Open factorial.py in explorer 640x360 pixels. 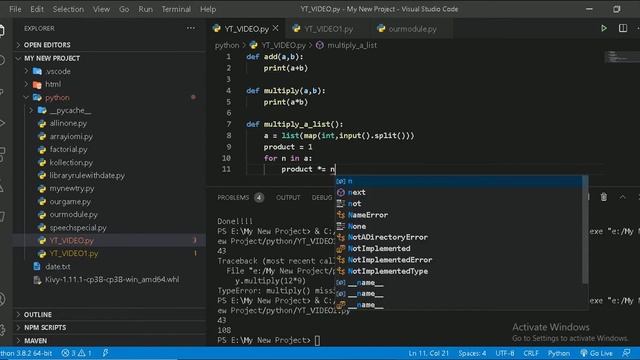click(110, 149)
